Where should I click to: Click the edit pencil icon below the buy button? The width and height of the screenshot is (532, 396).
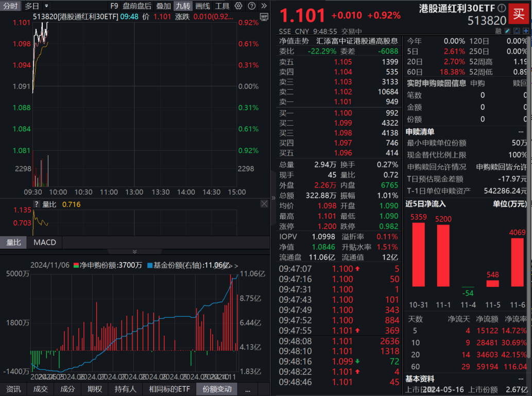pyautogui.click(x=507, y=31)
